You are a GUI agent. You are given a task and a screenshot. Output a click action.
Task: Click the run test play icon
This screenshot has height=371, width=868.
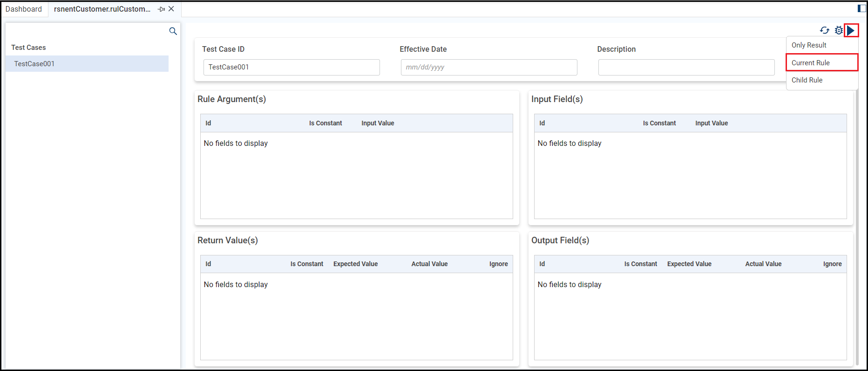coord(851,30)
